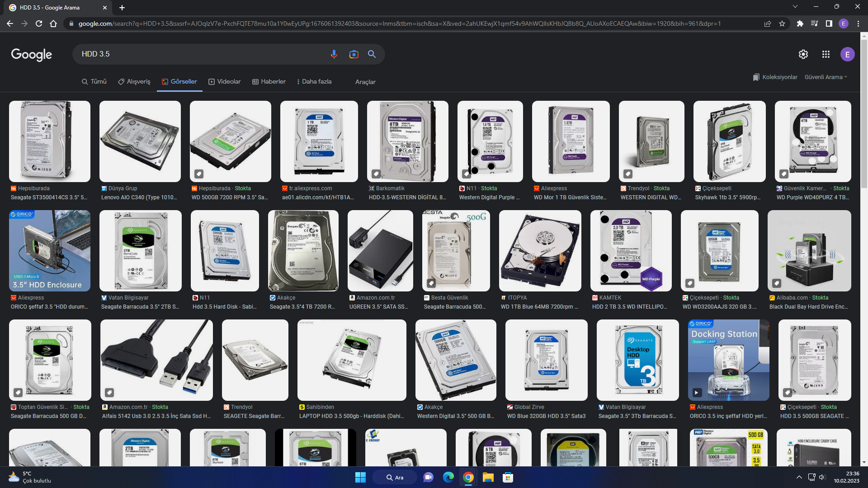Click the browser reload button

tap(39, 23)
